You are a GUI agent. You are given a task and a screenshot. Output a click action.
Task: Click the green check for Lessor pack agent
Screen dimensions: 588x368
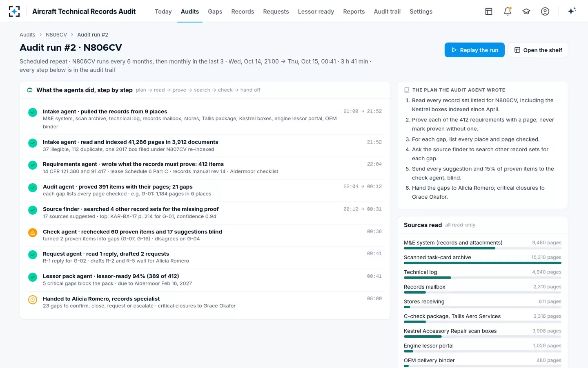tap(33, 277)
